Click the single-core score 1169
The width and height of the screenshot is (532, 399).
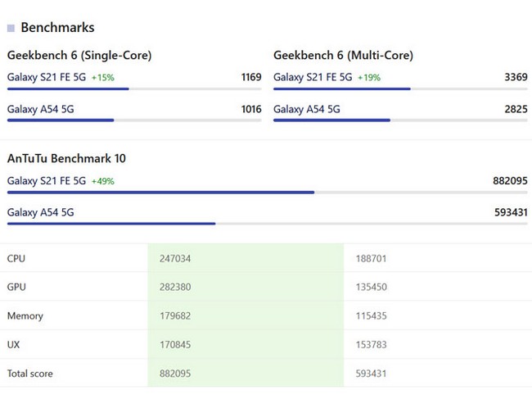(251, 77)
